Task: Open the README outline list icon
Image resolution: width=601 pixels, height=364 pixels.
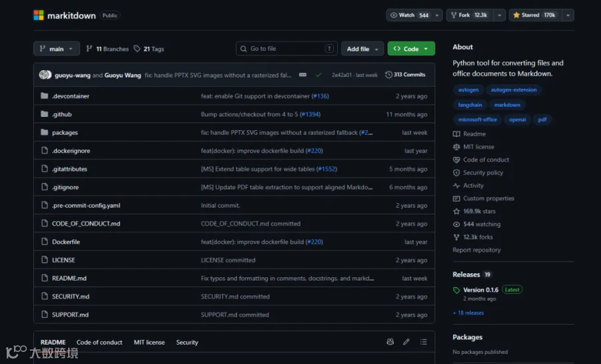Action: click(x=423, y=342)
